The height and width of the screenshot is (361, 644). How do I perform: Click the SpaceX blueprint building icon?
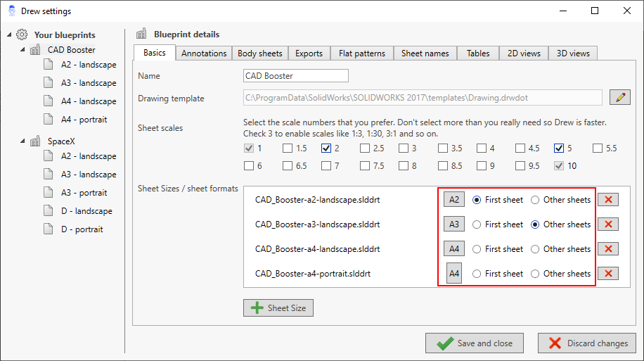pyautogui.click(x=35, y=141)
